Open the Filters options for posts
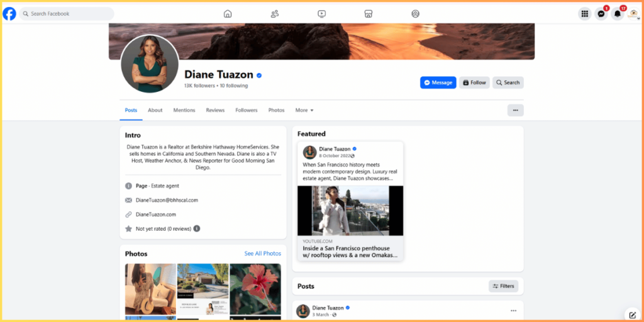 click(x=503, y=286)
